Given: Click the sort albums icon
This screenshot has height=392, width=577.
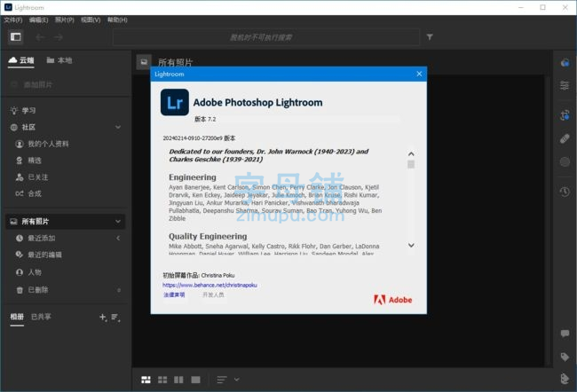Looking at the screenshot, I should pos(115,317).
